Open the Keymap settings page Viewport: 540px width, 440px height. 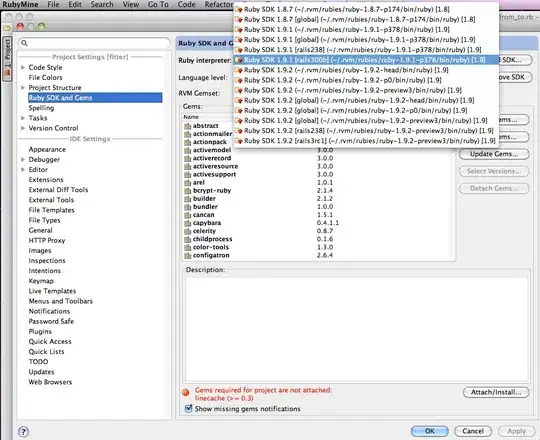click(x=41, y=281)
